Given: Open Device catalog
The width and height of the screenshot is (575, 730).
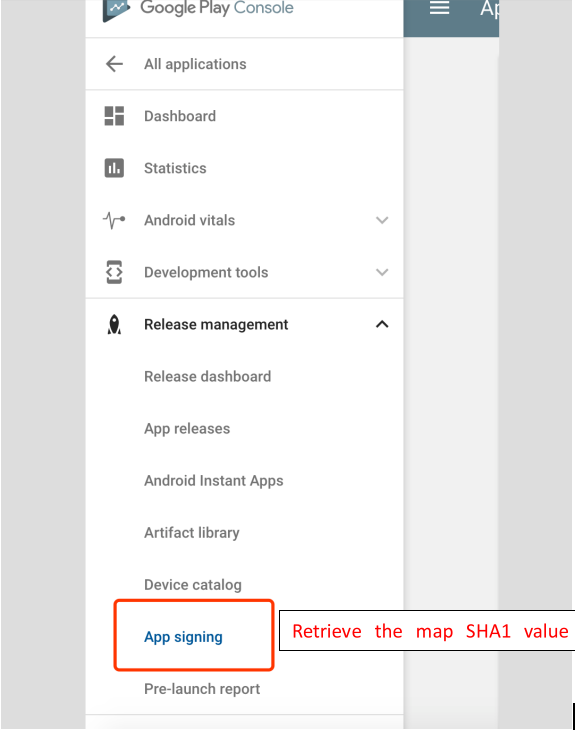Looking at the screenshot, I should click(x=193, y=585).
